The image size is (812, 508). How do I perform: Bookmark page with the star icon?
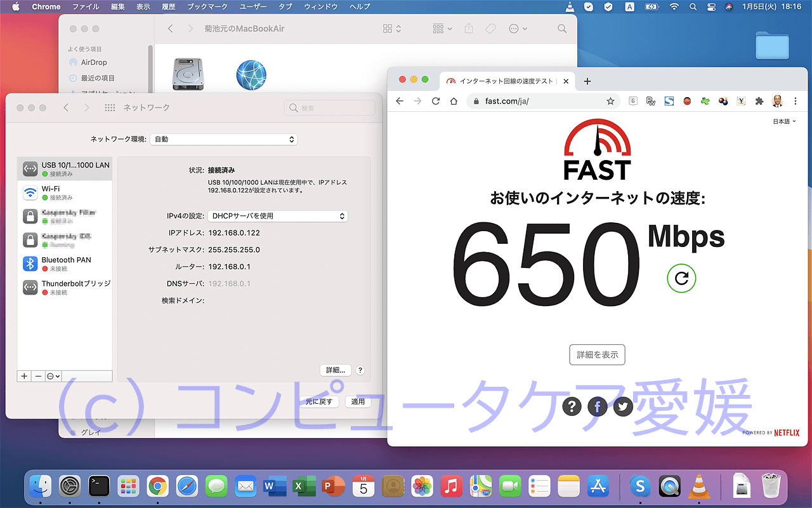(x=610, y=101)
